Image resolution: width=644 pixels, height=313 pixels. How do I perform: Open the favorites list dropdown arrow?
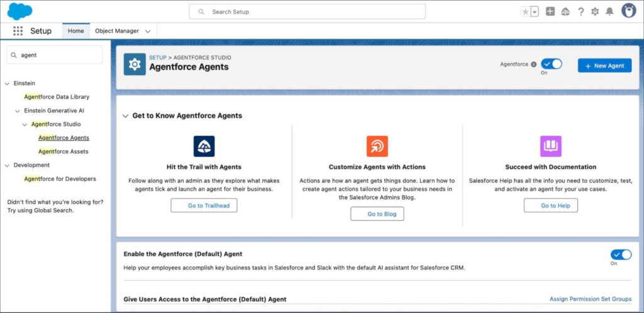[x=535, y=11]
